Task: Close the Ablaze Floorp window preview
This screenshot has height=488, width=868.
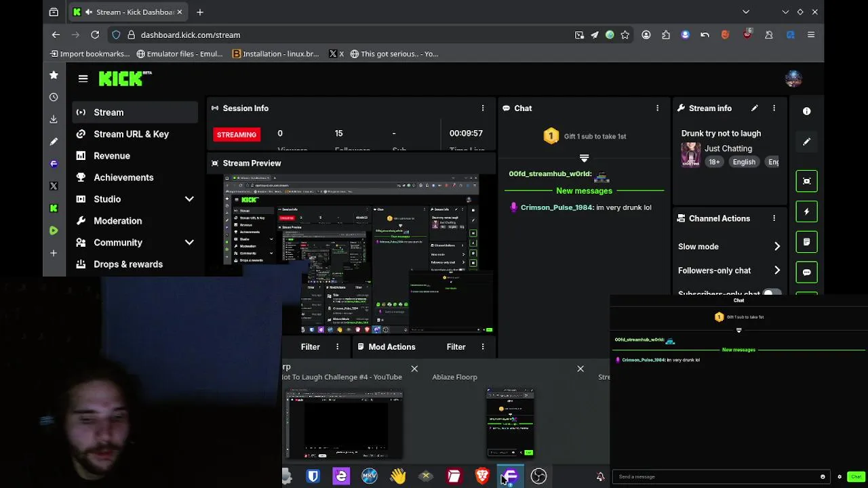Action: (580, 369)
